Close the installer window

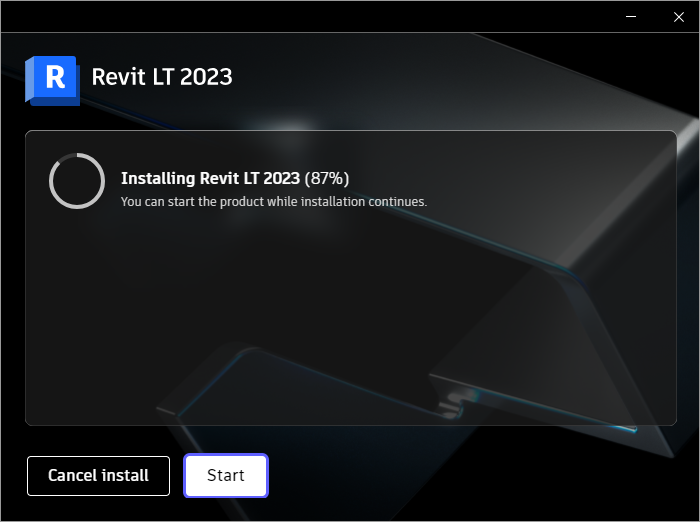point(679,17)
